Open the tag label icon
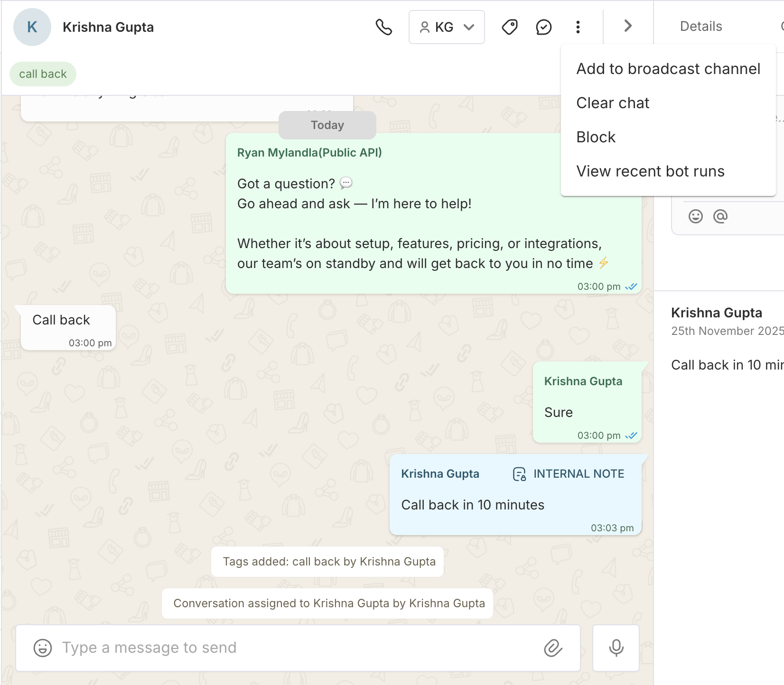The height and width of the screenshot is (685, 784). click(510, 27)
